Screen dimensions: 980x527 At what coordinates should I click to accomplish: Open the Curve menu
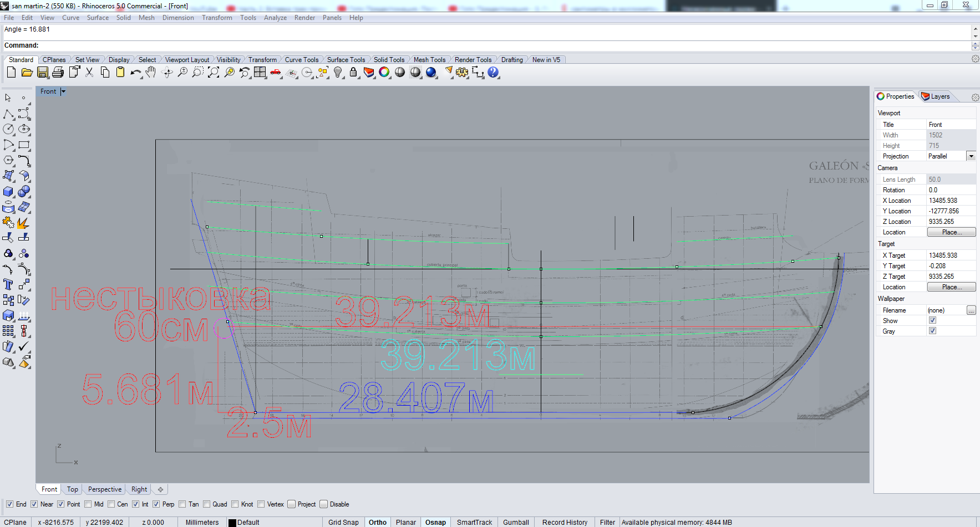[x=70, y=18]
